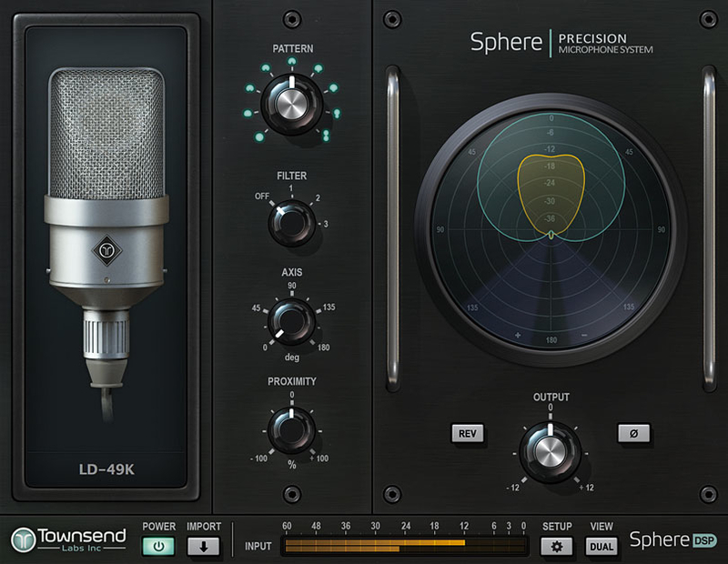Click the OUTPUT knob

(551, 453)
